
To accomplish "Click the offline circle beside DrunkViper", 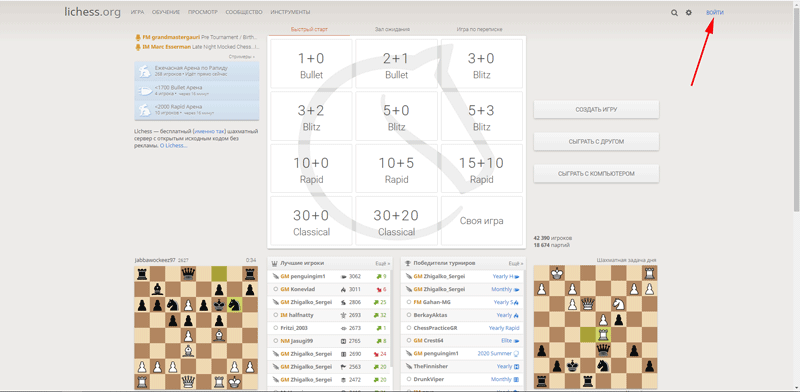I will tap(408, 380).
